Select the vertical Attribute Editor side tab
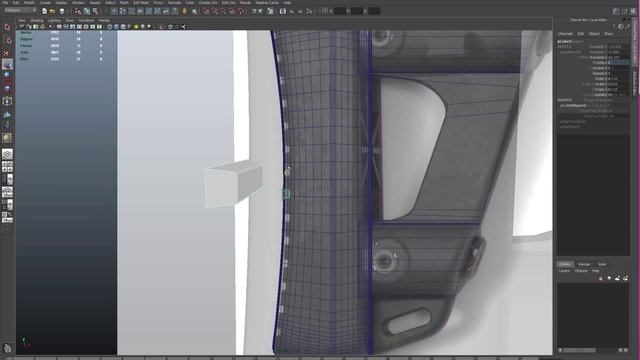Screen dimensions: 640x360 coord(635,83)
